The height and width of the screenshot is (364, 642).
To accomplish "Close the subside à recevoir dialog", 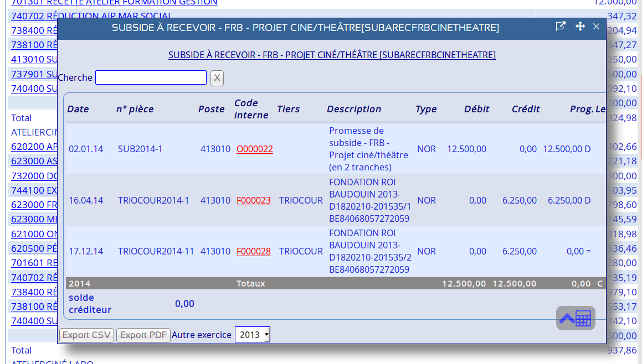I will [x=596, y=27].
